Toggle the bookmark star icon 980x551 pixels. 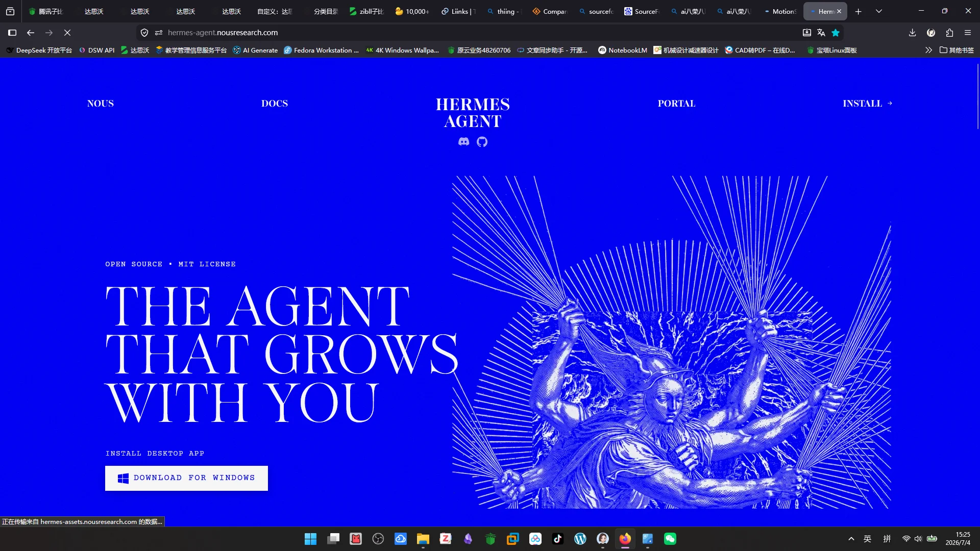point(836,33)
